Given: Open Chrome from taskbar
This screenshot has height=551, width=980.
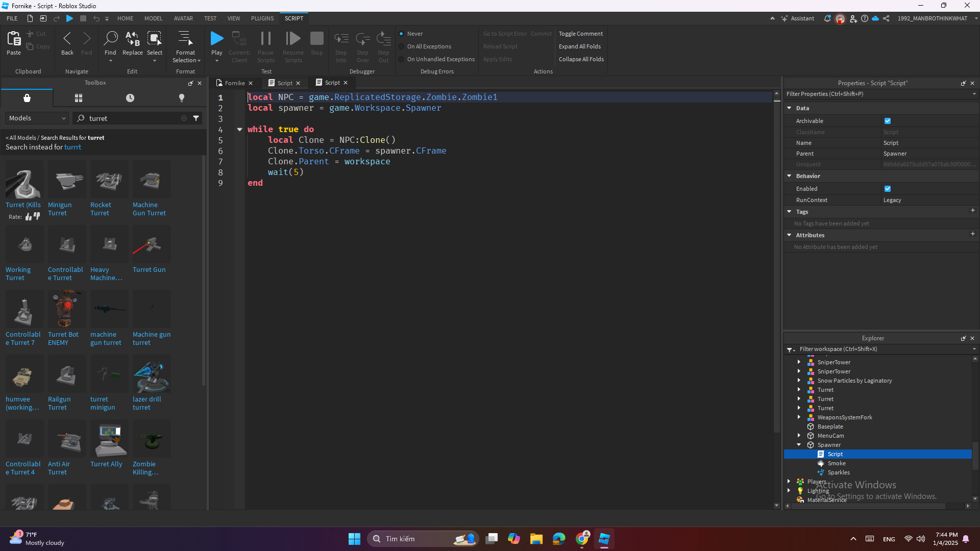Looking at the screenshot, I should coord(582,539).
